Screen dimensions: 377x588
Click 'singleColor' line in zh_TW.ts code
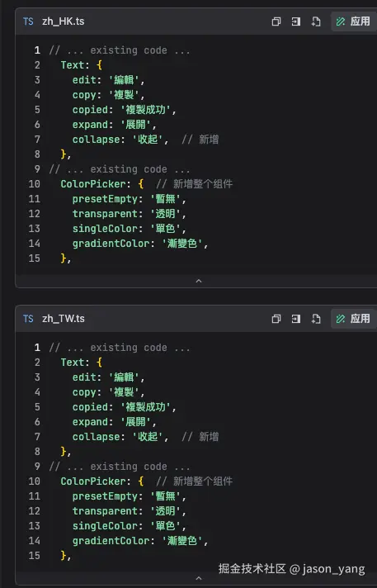130,526
